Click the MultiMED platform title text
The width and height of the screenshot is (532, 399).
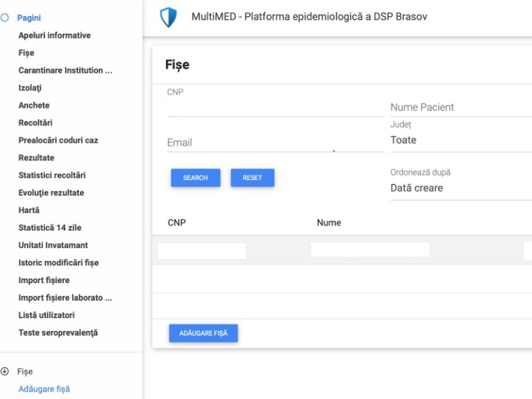[309, 17]
